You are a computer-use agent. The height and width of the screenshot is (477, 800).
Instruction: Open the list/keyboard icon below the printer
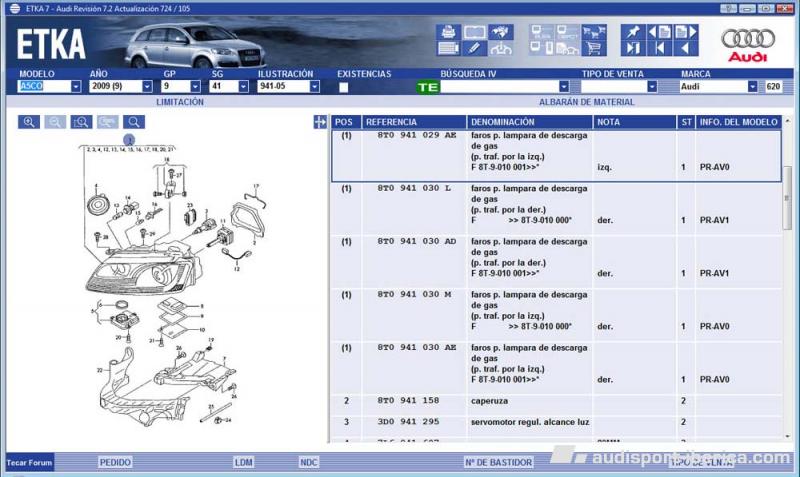(448, 48)
